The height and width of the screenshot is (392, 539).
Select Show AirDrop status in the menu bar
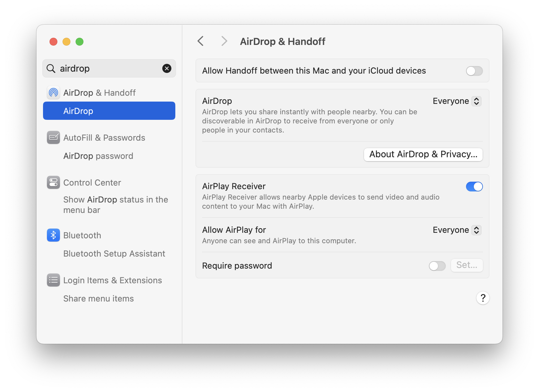(109, 205)
